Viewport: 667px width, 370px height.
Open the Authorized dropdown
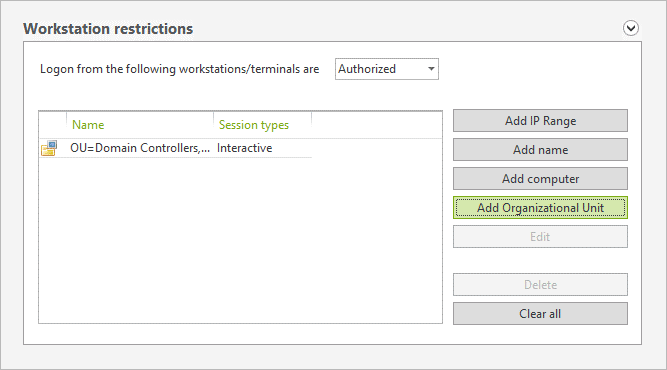(387, 69)
